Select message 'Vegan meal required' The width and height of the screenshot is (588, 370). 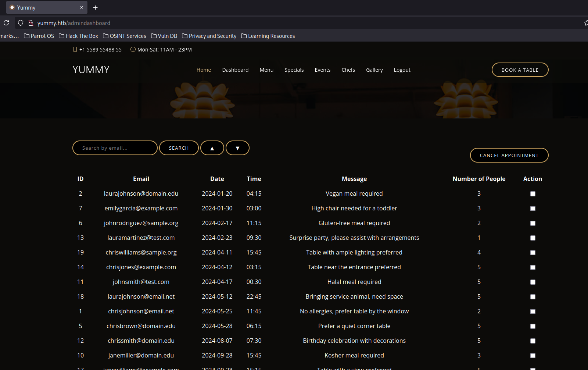(x=354, y=193)
